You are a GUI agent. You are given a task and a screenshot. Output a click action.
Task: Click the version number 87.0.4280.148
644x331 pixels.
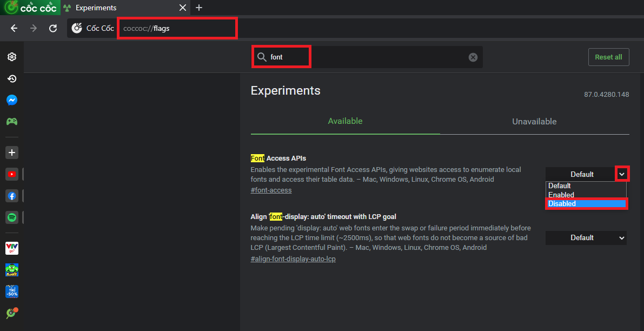click(x=607, y=95)
